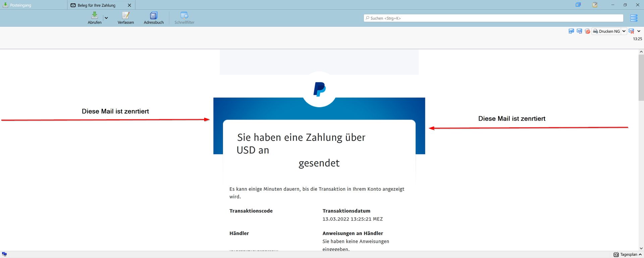644x258 pixels.
Task: Click the 'Händler' label
Action: pyautogui.click(x=239, y=233)
